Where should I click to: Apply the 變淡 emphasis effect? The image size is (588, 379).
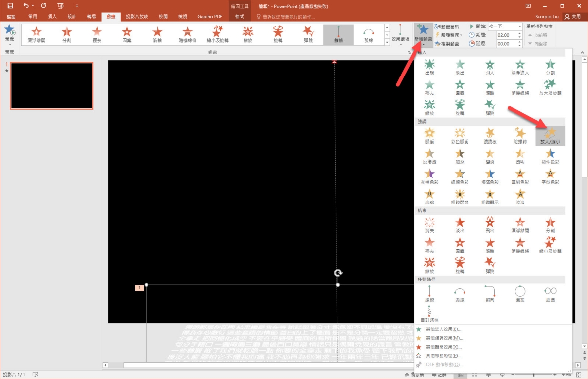[x=490, y=156]
